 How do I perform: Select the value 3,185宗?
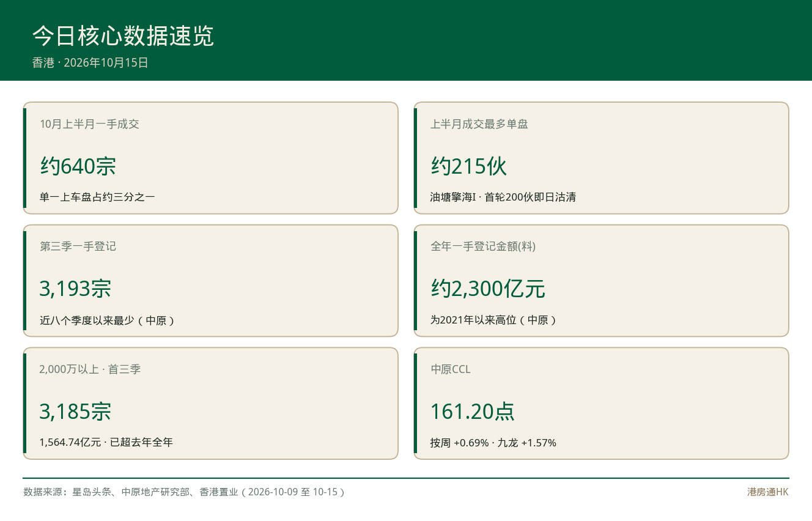(75, 412)
